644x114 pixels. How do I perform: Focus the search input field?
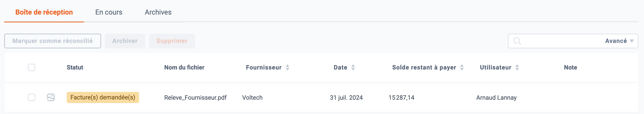click(562, 41)
